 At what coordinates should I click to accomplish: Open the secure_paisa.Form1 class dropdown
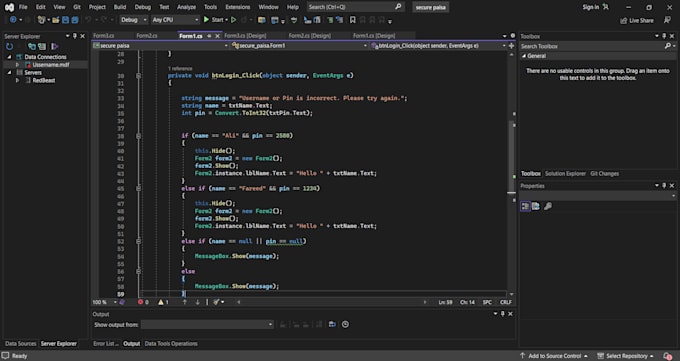click(x=299, y=46)
